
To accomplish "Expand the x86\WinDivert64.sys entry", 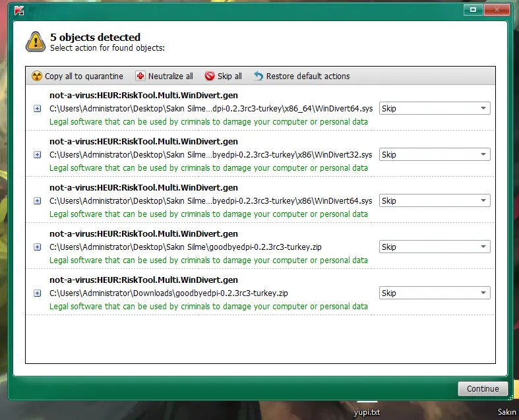I will point(38,201).
